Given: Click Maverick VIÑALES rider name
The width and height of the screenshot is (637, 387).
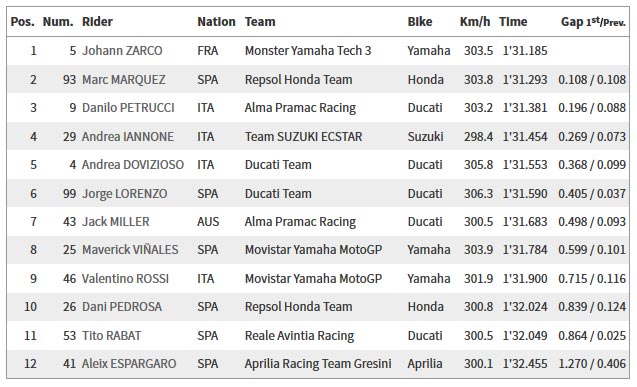Looking at the screenshot, I should pyautogui.click(x=130, y=250).
